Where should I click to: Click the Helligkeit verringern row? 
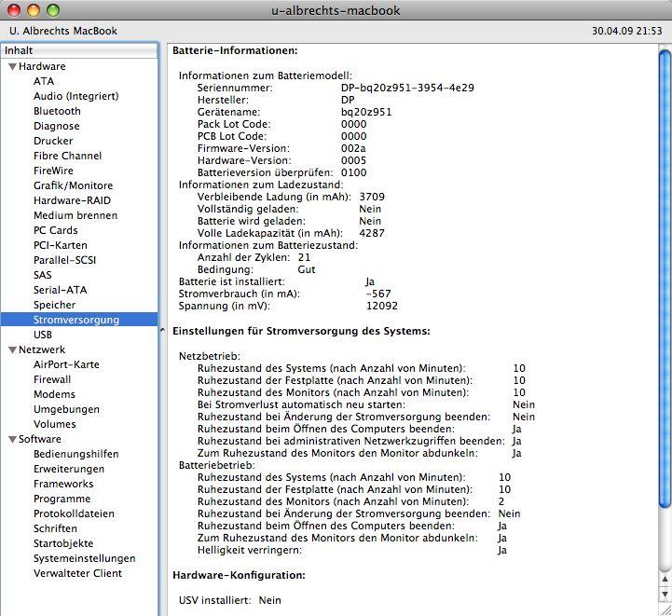tap(352, 550)
